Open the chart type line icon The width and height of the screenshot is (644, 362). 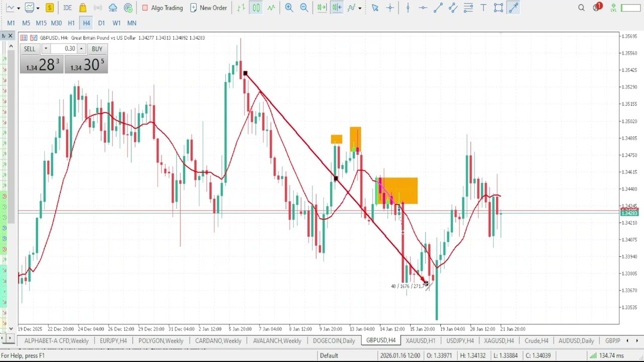coord(10,8)
